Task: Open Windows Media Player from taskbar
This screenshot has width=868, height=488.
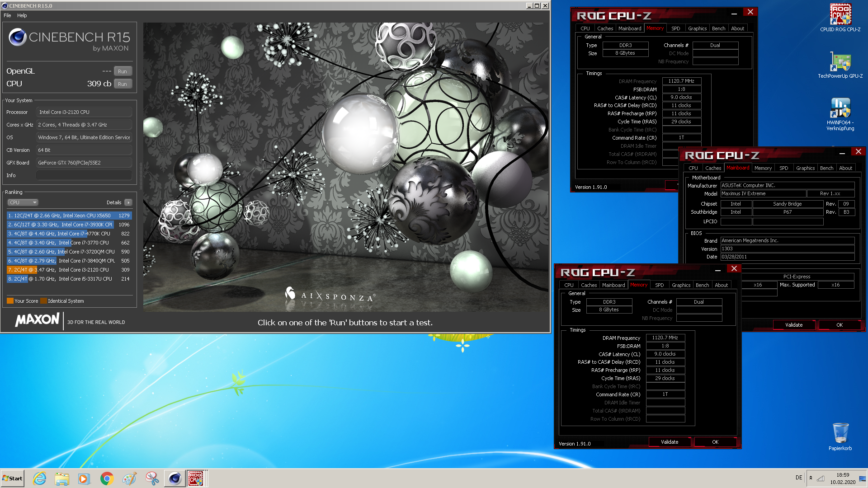Action: (84, 479)
